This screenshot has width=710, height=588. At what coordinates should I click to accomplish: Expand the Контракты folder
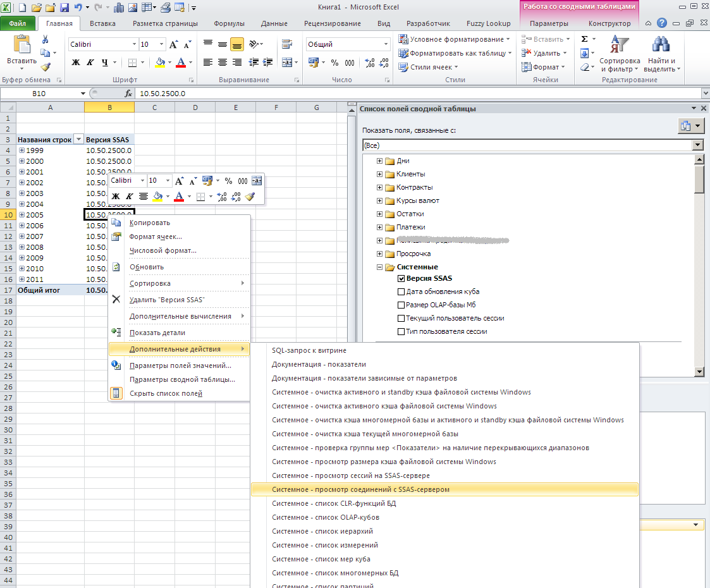[x=380, y=187]
